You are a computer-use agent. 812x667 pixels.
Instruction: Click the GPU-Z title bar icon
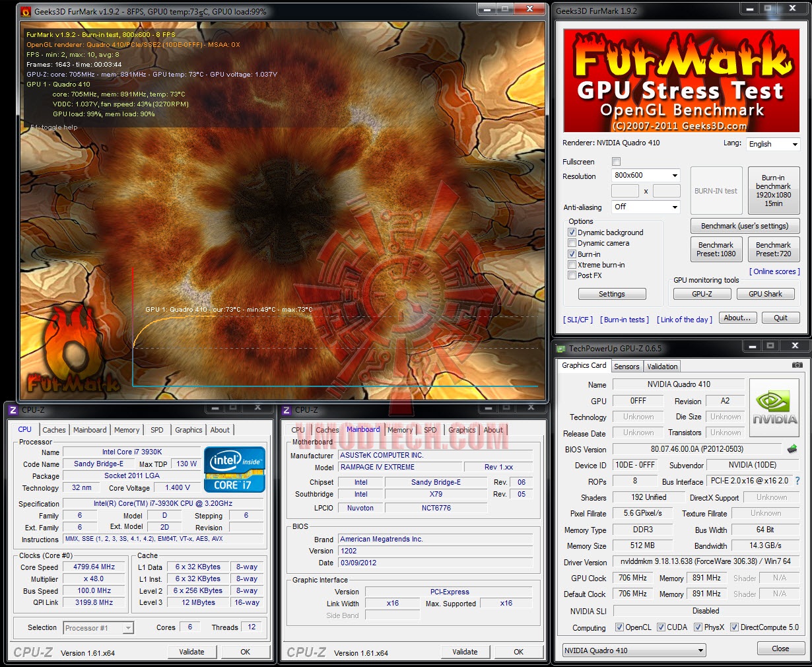click(561, 349)
